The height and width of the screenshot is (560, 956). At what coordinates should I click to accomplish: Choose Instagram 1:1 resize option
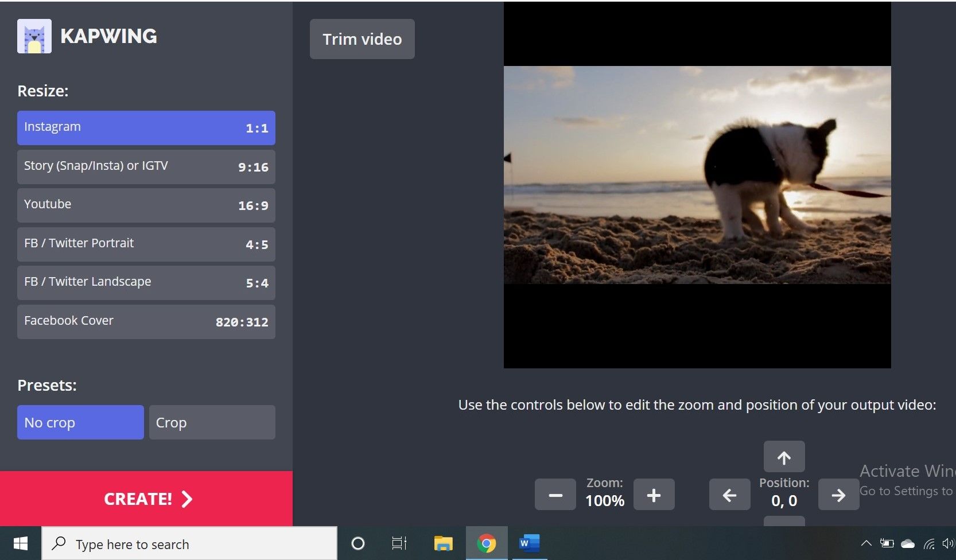tap(146, 127)
